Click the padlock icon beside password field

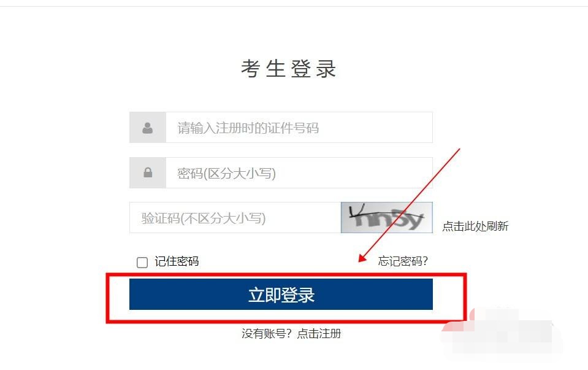148,172
